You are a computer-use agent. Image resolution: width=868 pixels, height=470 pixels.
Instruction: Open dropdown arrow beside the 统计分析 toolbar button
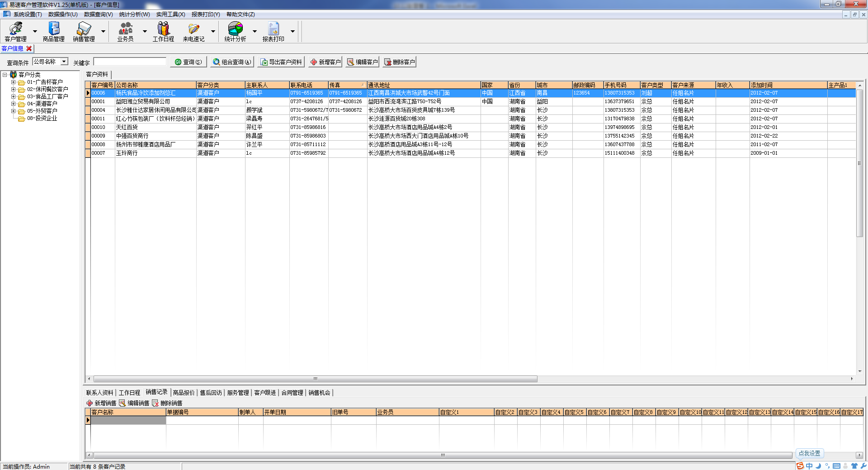pos(255,32)
